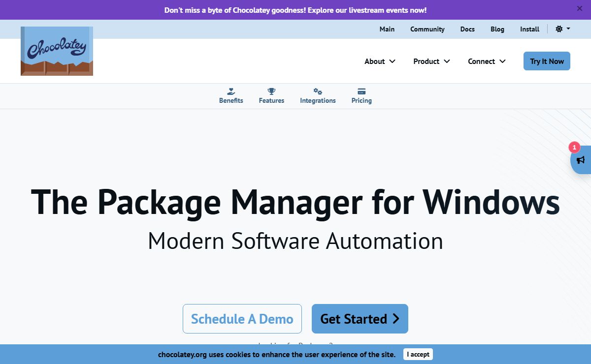Jump to the Benefits section
The width and height of the screenshot is (591, 364).
(x=231, y=96)
